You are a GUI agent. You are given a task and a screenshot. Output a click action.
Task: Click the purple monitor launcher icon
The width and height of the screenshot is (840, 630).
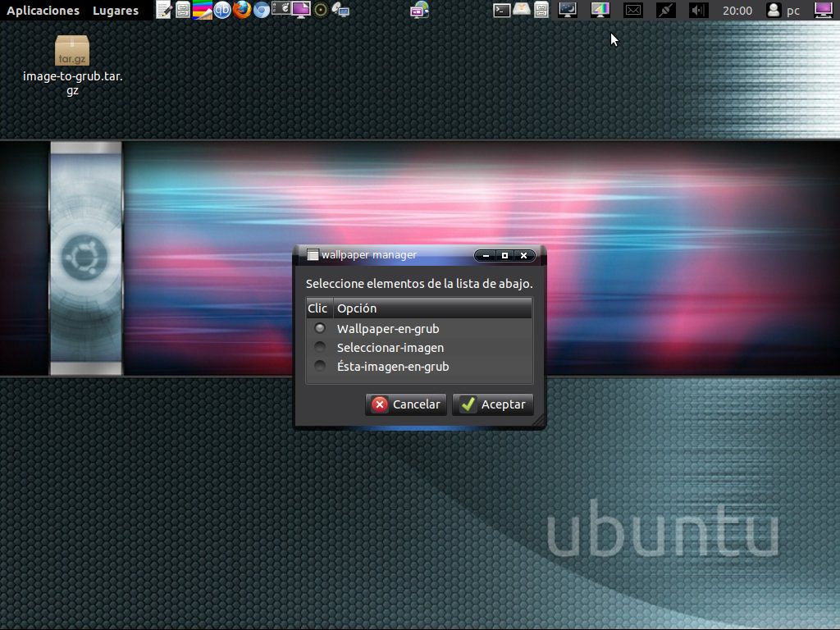300,10
